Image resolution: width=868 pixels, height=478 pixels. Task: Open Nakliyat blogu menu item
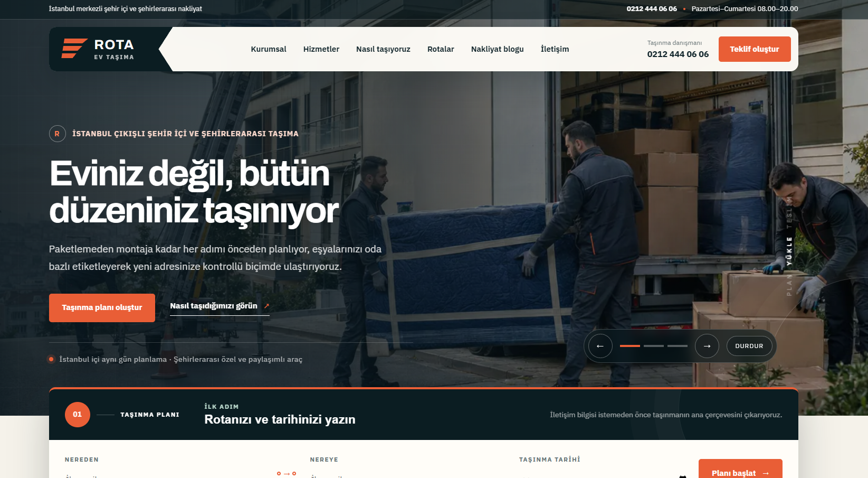[x=498, y=49]
